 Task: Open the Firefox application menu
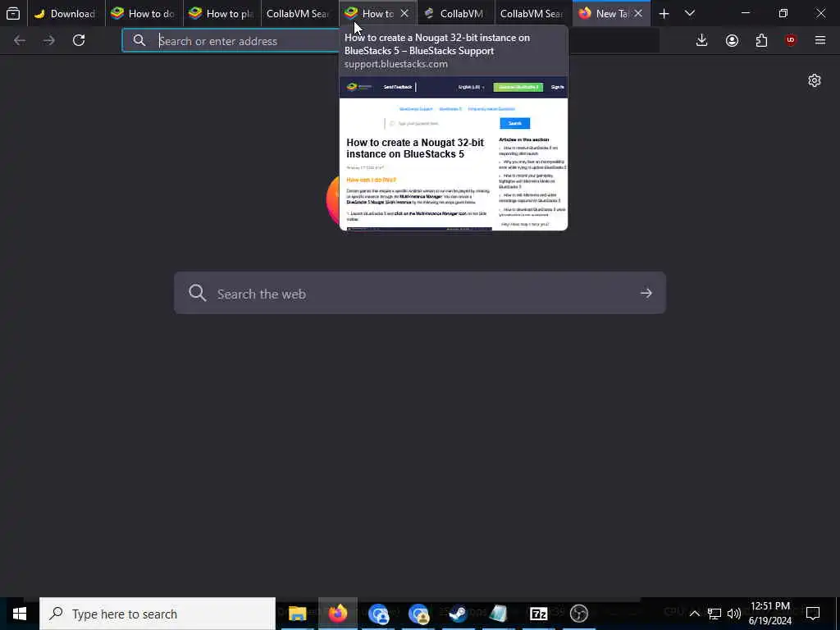[x=820, y=40]
